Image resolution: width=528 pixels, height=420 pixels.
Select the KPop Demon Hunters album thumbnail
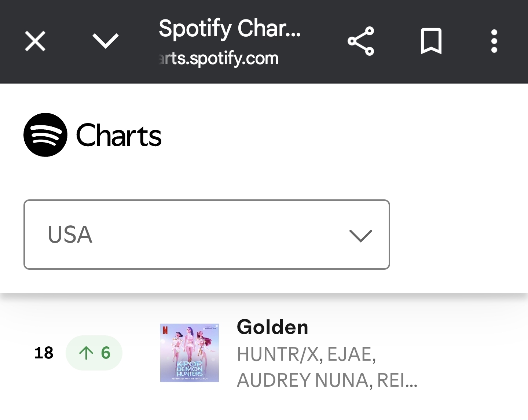pyautogui.click(x=190, y=353)
